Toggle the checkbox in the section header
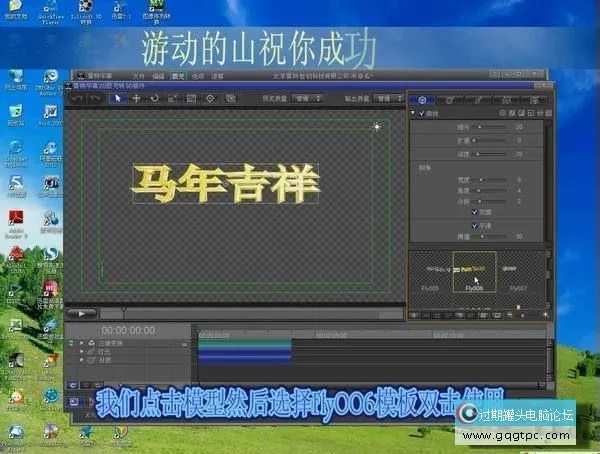The image size is (600, 454). (x=421, y=113)
